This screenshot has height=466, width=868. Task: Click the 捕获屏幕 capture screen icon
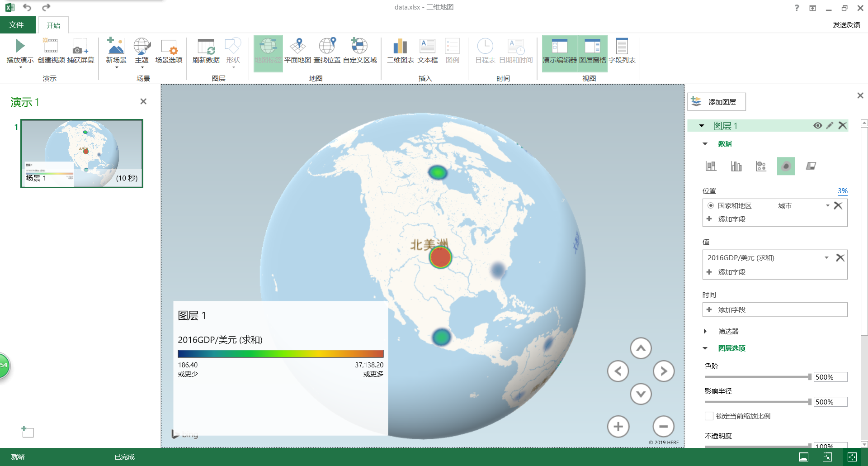tap(80, 46)
